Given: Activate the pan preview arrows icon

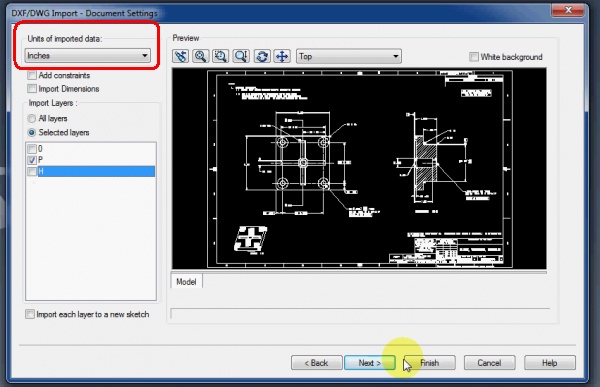Looking at the screenshot, I should point(282,56).
